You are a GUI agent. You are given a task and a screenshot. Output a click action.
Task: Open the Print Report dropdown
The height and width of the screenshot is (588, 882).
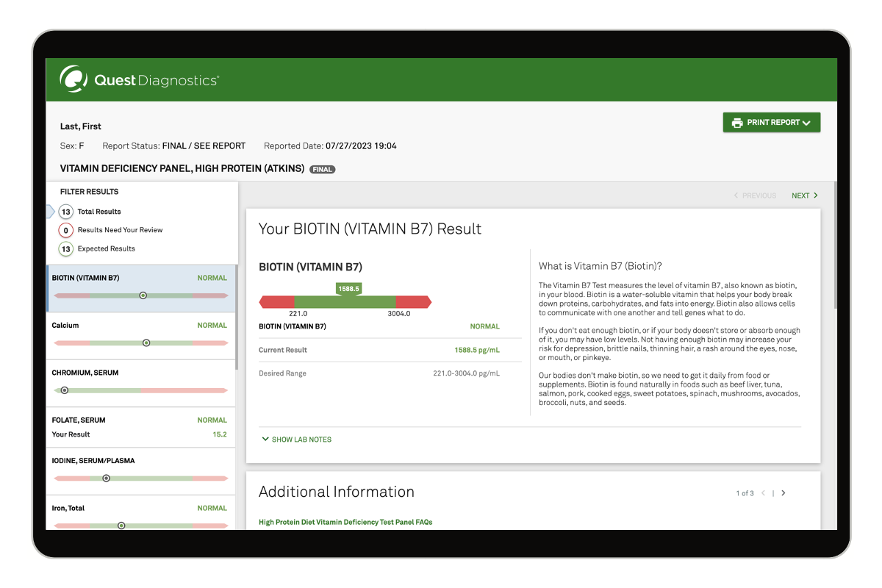point(771,123)
